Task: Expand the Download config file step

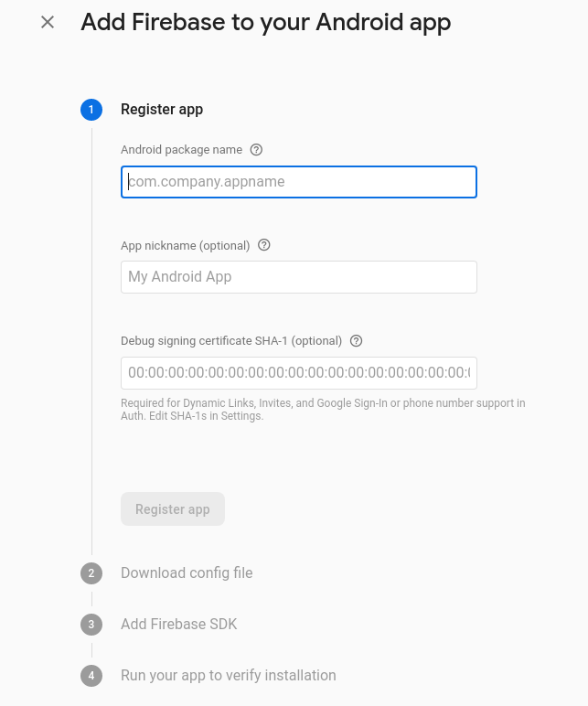Action: (187, 573)
